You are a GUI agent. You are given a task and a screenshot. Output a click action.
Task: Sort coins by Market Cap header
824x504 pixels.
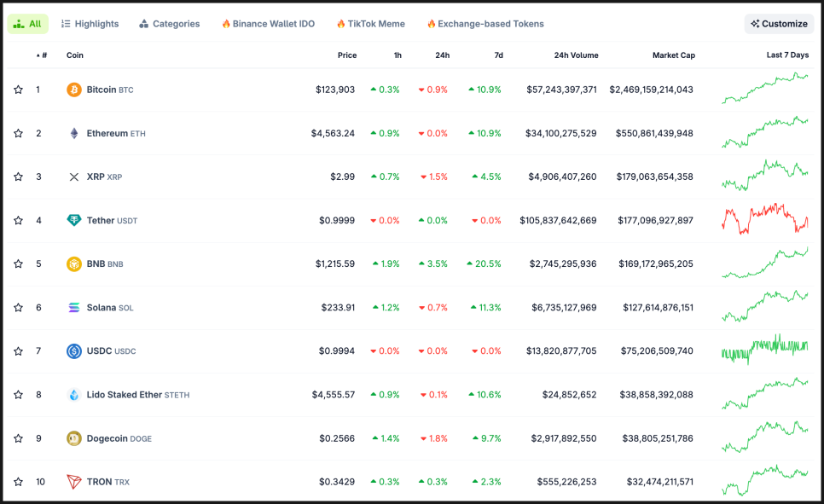673,55
